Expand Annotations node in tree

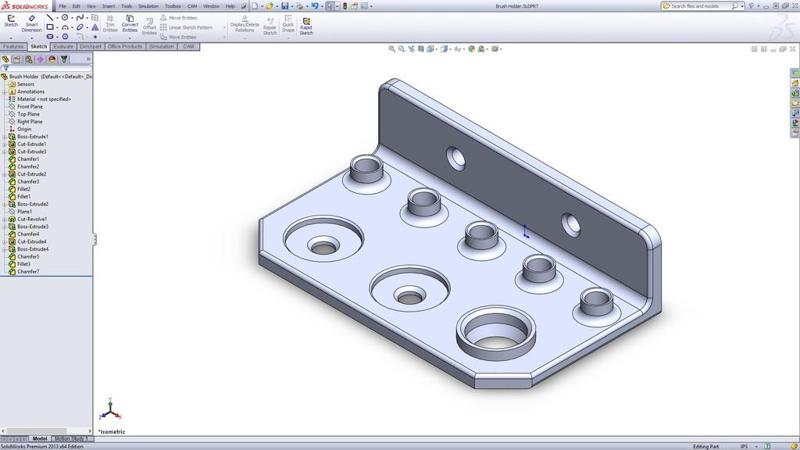pos(5,92)
